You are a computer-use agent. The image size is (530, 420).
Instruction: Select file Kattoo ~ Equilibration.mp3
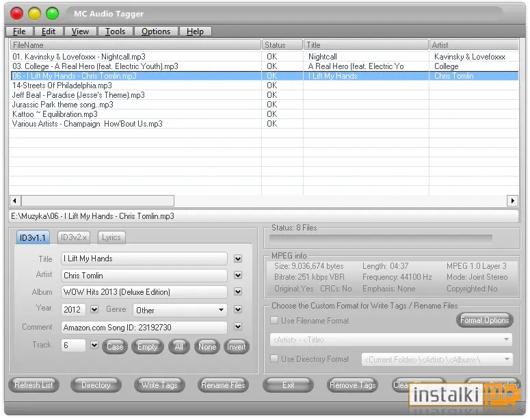[x=55, y=114]
